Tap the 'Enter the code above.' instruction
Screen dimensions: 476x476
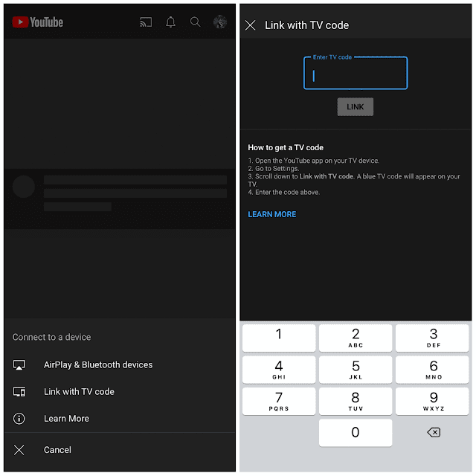tap(284, 192)
